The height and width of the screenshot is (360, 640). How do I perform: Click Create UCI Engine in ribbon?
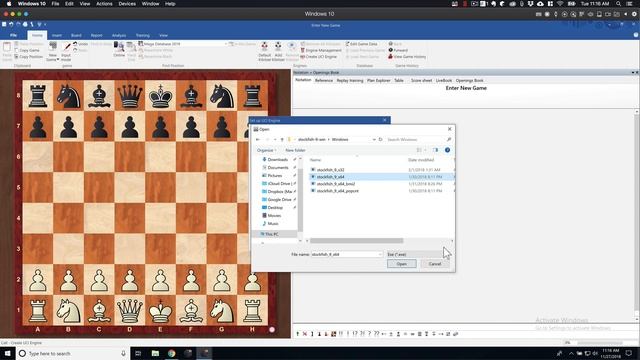pos(319,57)
